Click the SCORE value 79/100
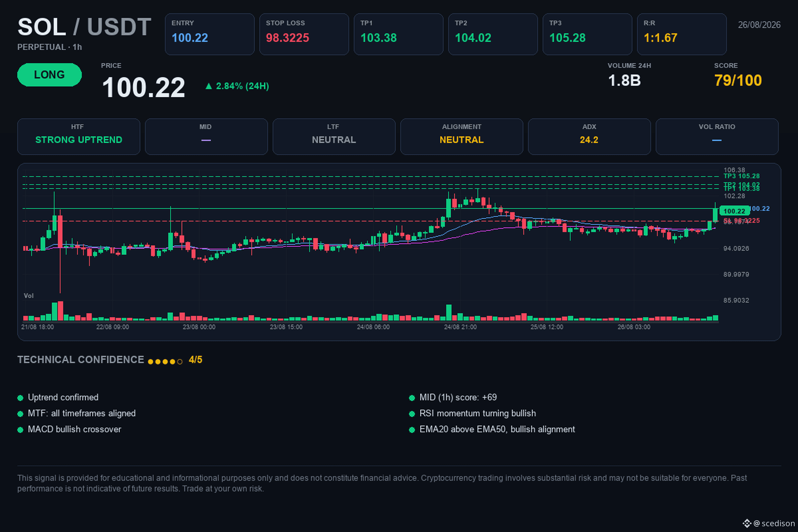The image size is (798, 532). [x=738, y=81]
